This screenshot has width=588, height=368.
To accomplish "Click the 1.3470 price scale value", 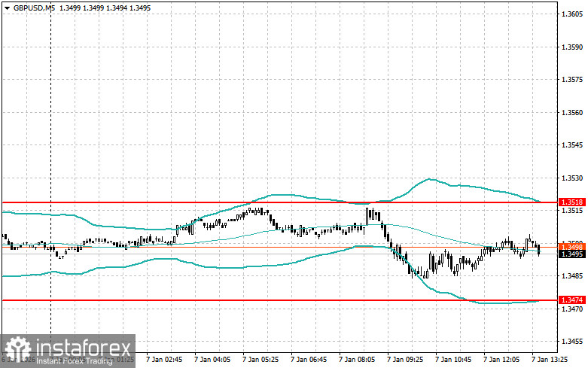I will pyautogui.click(x=572, y=309).
